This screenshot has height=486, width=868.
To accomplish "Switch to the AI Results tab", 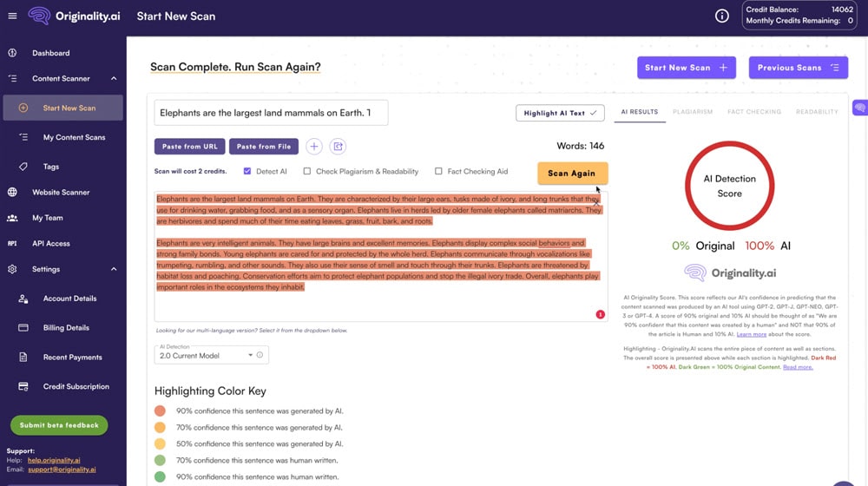I will (x=640, y=112).
